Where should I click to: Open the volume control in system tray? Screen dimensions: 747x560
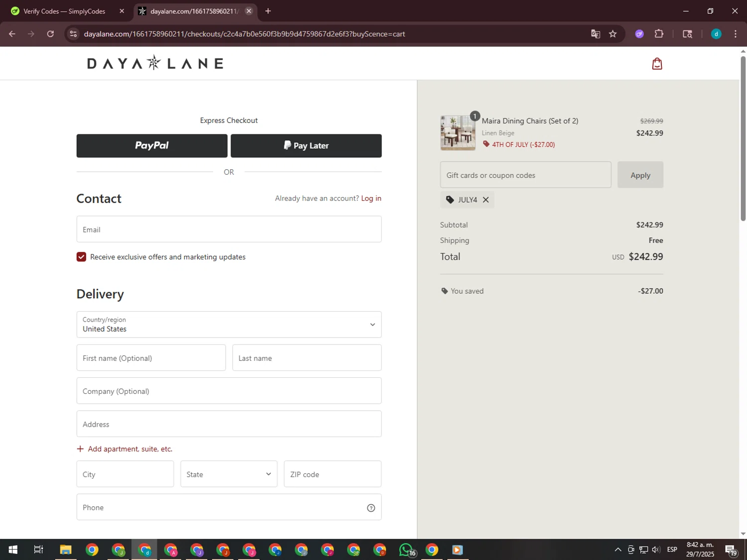tap(656, 550)
